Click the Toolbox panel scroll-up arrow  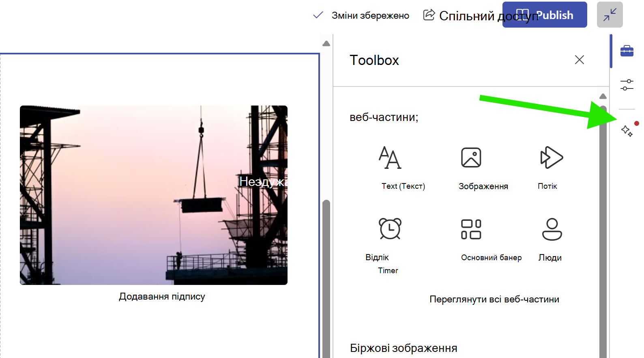click(603, 96)
